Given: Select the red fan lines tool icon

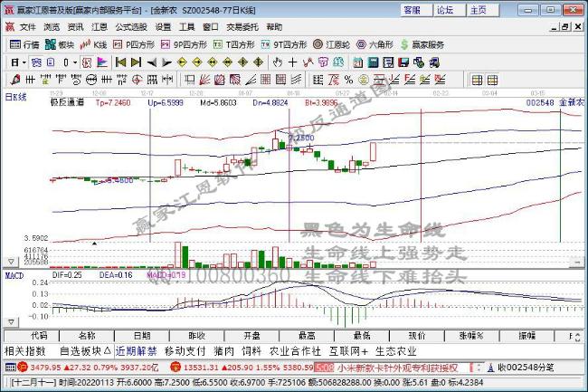Looking at the screenshot, I should click(204, 80).
